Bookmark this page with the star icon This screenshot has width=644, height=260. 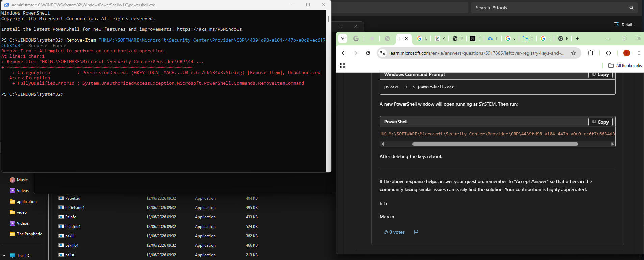coord(573,53)
